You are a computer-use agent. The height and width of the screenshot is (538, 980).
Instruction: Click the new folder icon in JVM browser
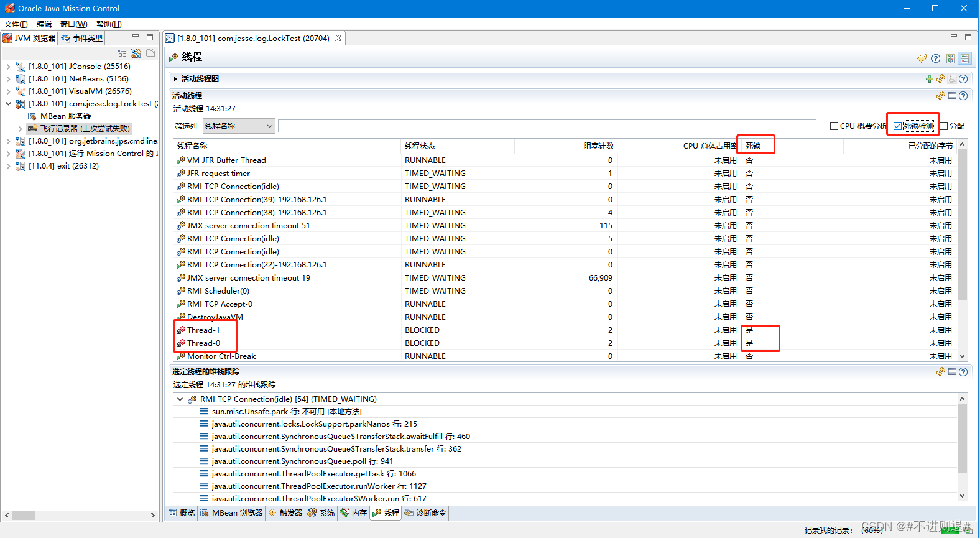[x=150, y=53]
